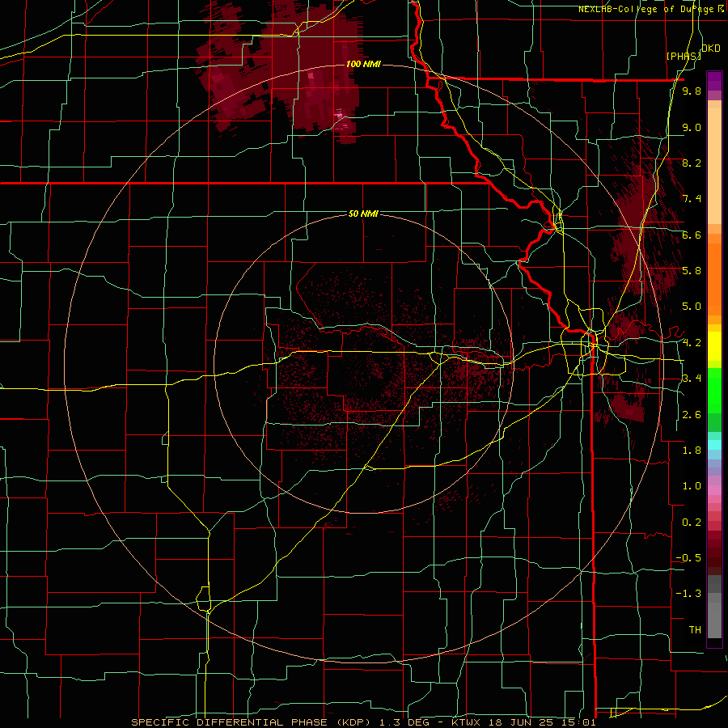Click the 6.6 scale value

[692, 235]
